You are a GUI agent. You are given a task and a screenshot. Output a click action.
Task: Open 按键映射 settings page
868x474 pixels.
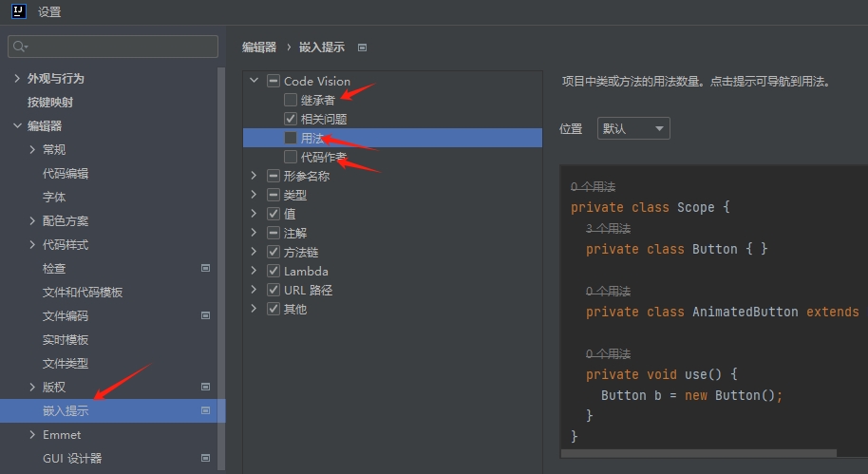point(50,103)
